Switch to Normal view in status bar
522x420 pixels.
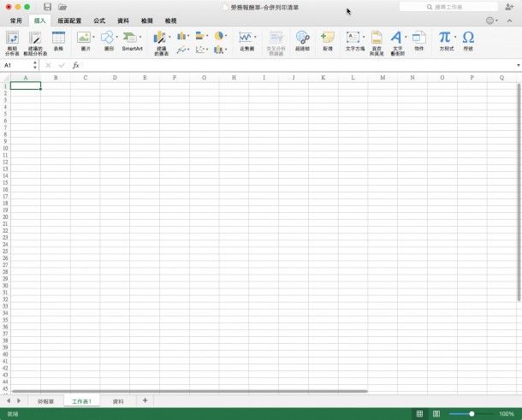(x=420, y=414)
